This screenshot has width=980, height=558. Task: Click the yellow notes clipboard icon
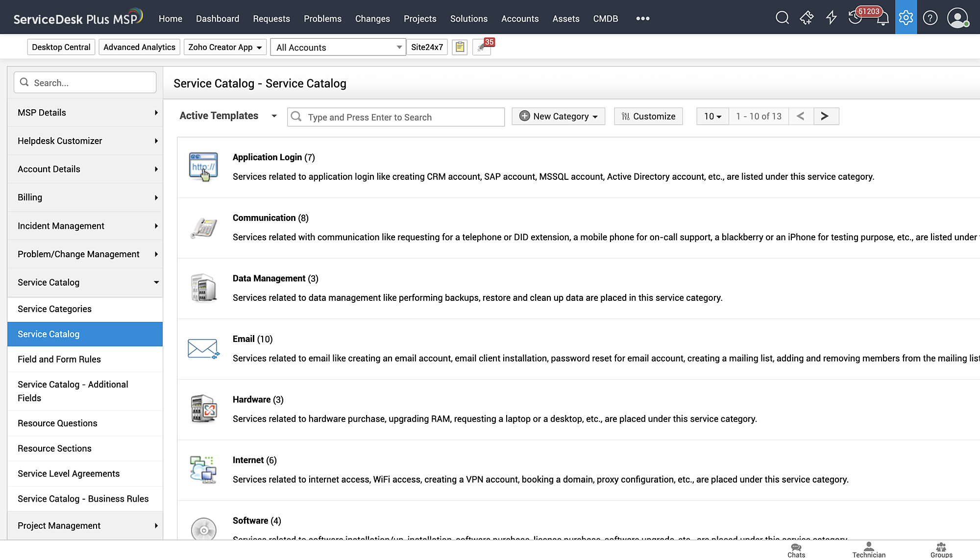(x=460, y=47)
